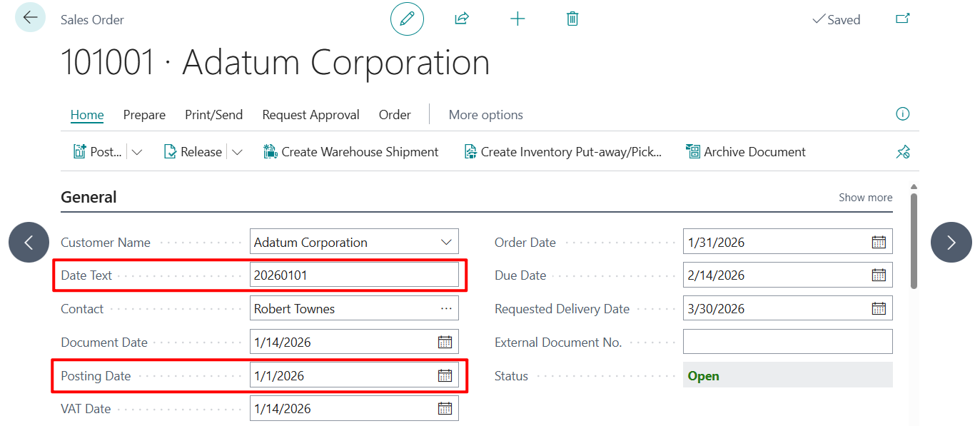
Task: Create a new record with the plus icon
Action: (517, 19)
